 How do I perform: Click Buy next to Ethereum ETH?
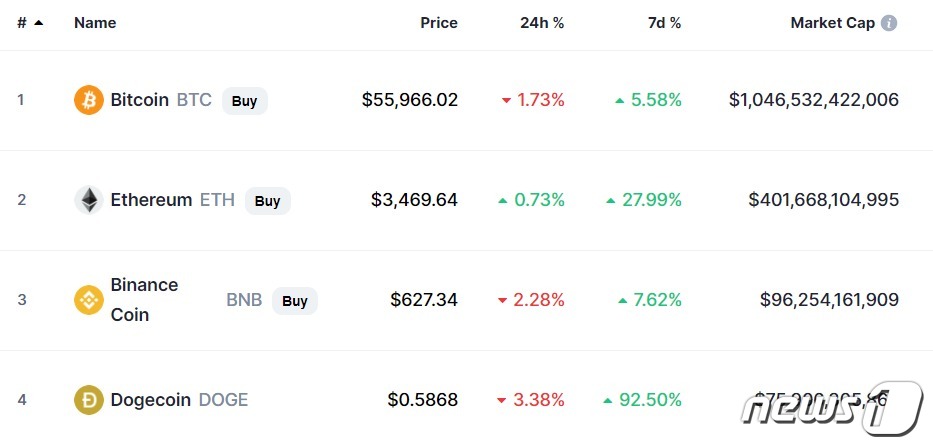pos(268,200)
